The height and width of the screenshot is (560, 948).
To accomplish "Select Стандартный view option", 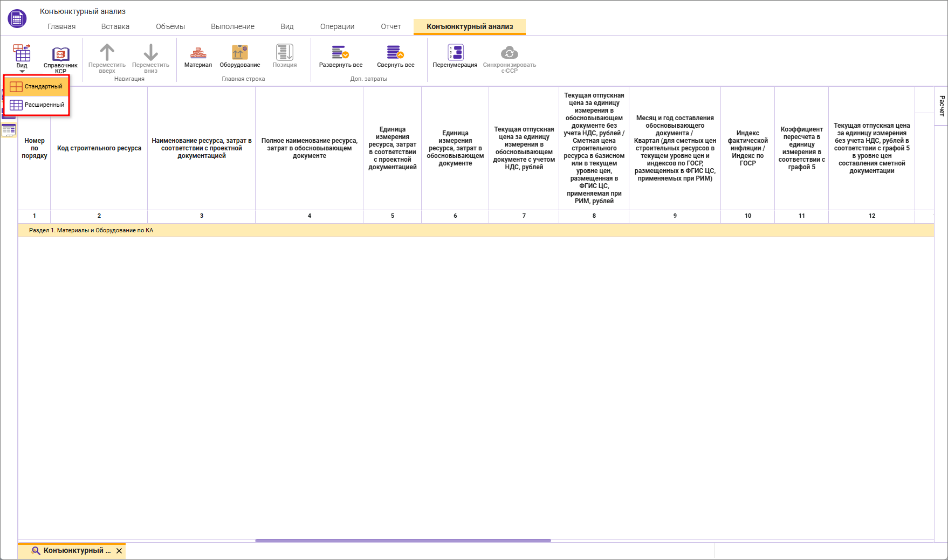I will point(37,86).
